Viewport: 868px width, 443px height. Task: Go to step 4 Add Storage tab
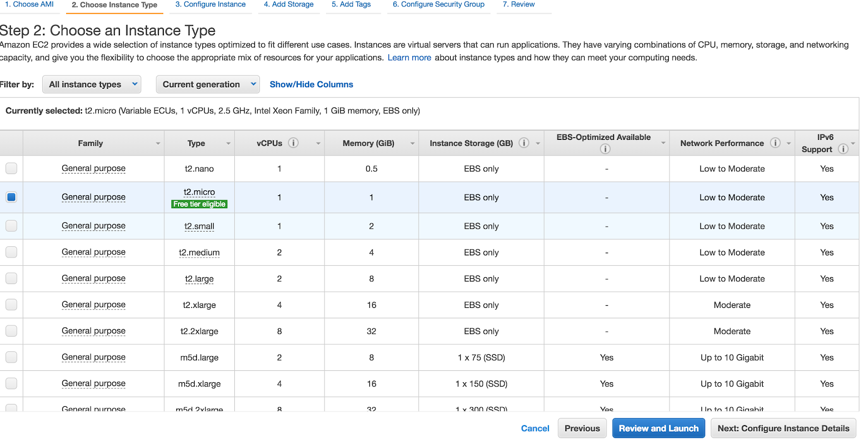[x=289, y=4]
